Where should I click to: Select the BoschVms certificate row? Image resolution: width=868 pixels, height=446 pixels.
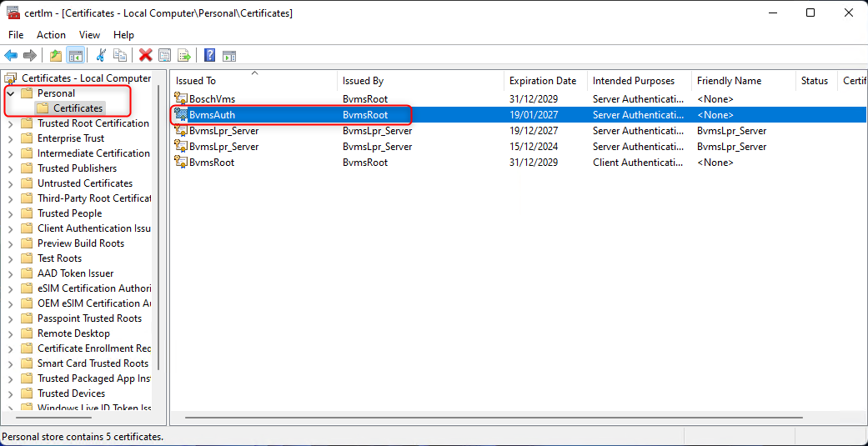(x=212, y=99)
